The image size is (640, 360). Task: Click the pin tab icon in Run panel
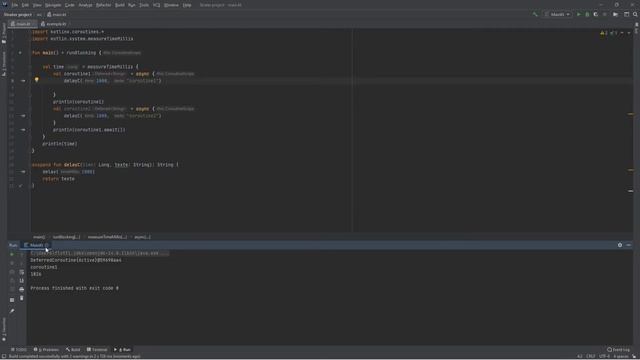[x=12, y=311]
